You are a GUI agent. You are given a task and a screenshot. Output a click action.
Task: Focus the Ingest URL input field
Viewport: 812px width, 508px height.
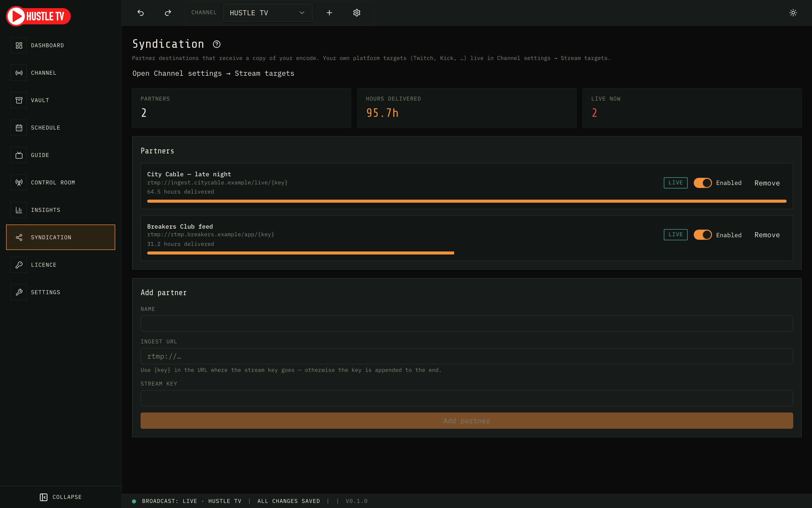coord(467,356)
